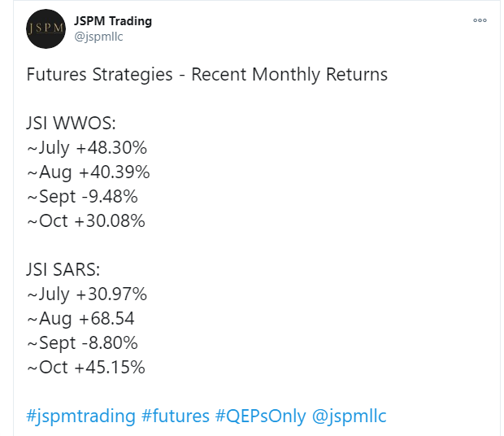Select the Sept -8.80% line

(83, 343)
